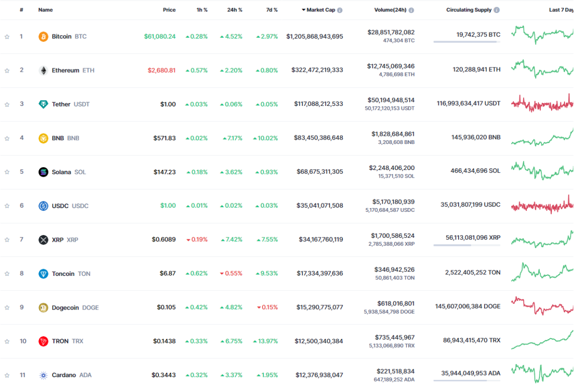
Task: Click Ethereum price $2,680.81
Action: pyautogui.click(x=162, y=70)
